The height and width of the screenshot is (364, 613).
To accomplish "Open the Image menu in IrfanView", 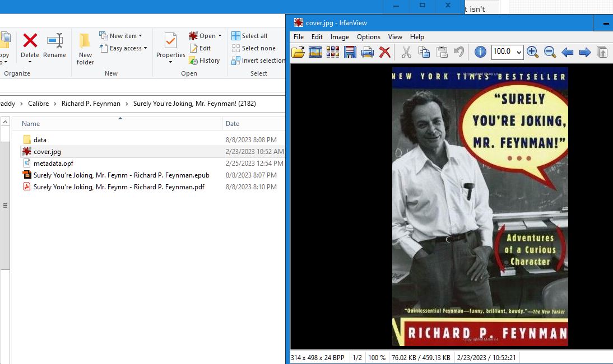I will pyautogui.click(x=340, y=37).
